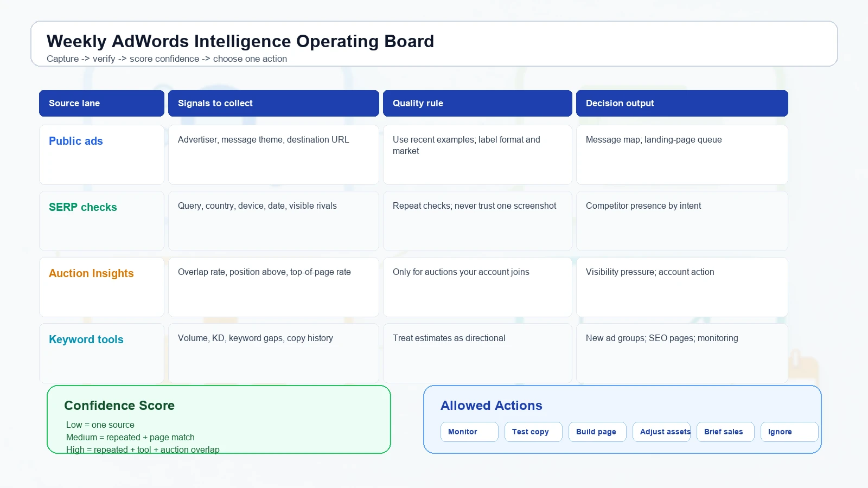Click 'Advertiser, message theme, destination URL' cell

[x=273, y=155]
